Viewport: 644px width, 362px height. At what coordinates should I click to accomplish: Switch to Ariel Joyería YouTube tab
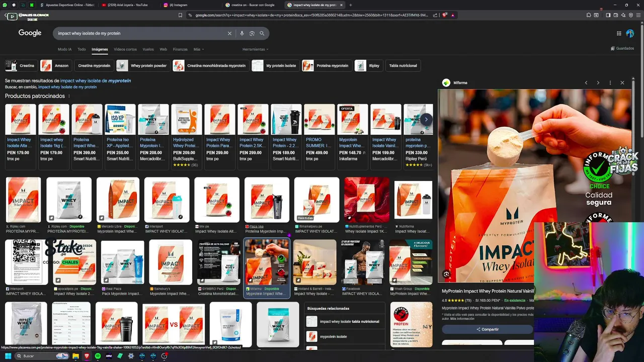pos(128,5)
